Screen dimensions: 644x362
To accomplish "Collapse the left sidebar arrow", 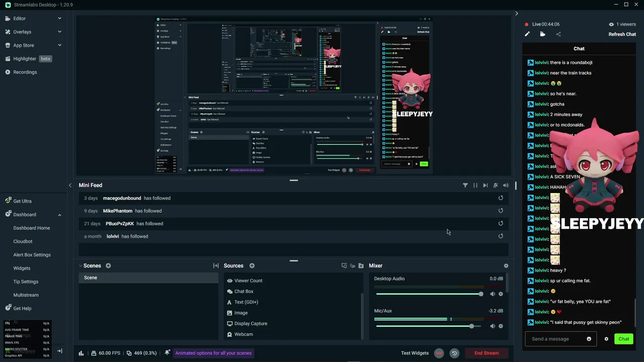I will click(59, 351).
